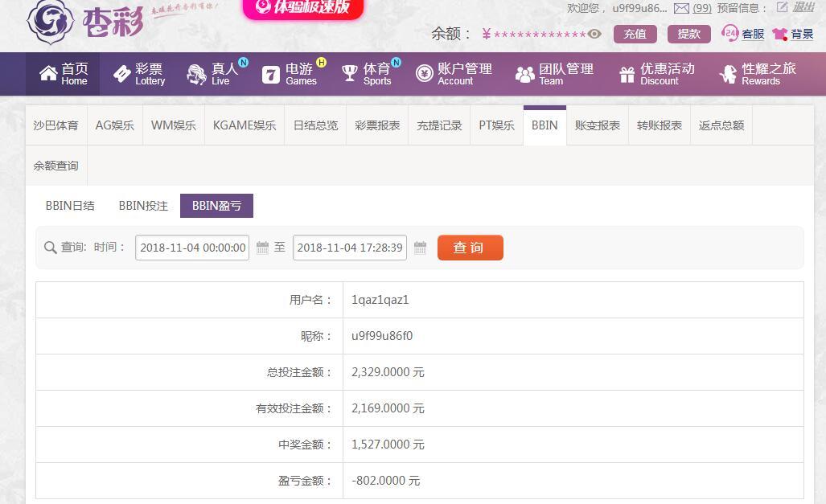Click the orange 查询 search button

(x=470, y=248)
